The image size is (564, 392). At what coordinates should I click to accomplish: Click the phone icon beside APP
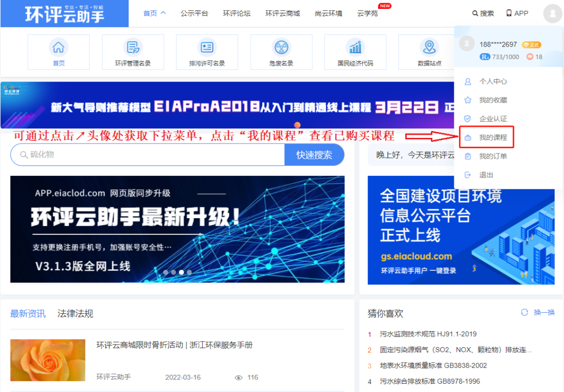pos(509,13)
